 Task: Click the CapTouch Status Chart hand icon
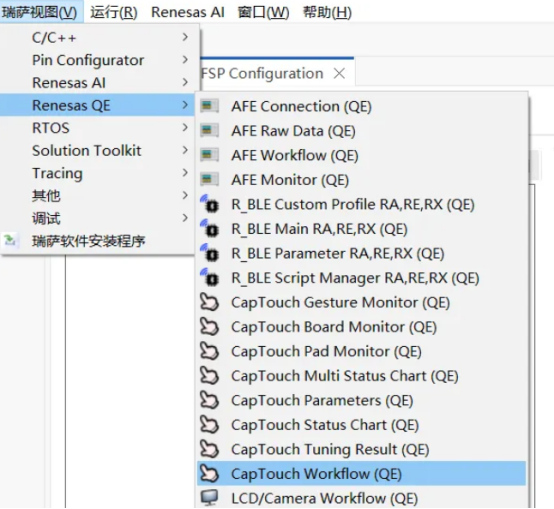point(210,425)
